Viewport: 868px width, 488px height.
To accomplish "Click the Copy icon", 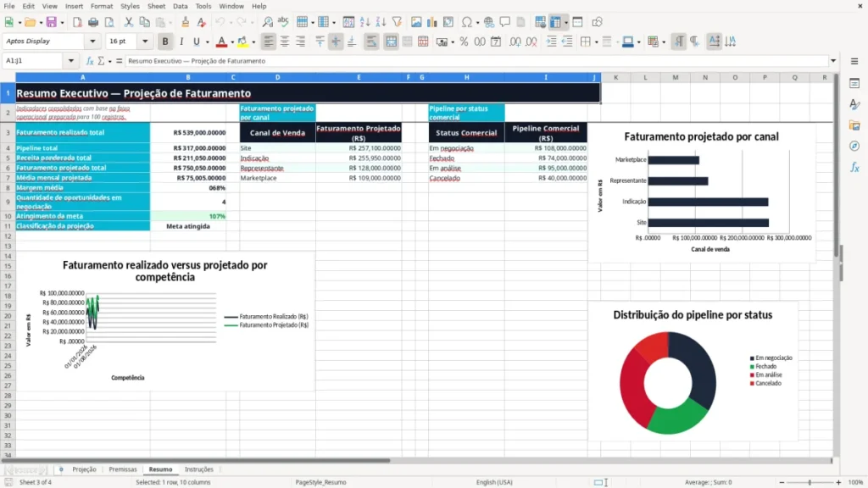I will (x=144, y=22).
